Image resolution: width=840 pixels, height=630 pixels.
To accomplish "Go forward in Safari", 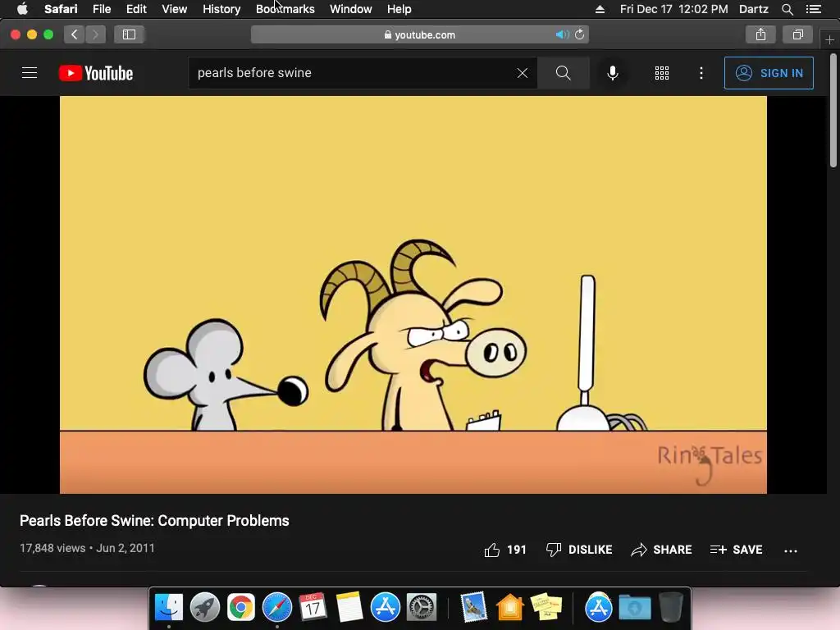I will tap(95, 34).
